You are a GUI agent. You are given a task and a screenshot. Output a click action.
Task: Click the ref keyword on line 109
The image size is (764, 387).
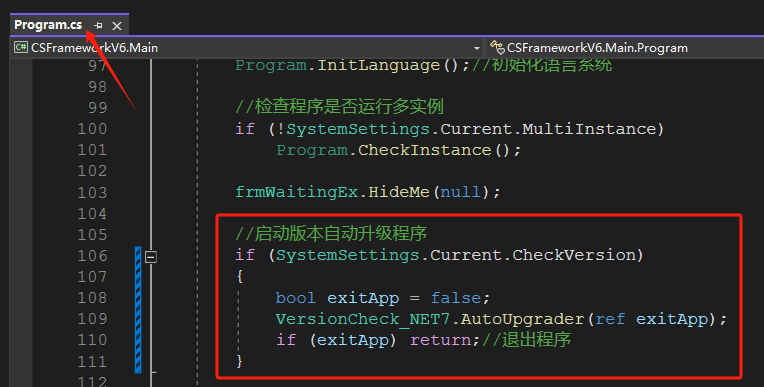610,319
